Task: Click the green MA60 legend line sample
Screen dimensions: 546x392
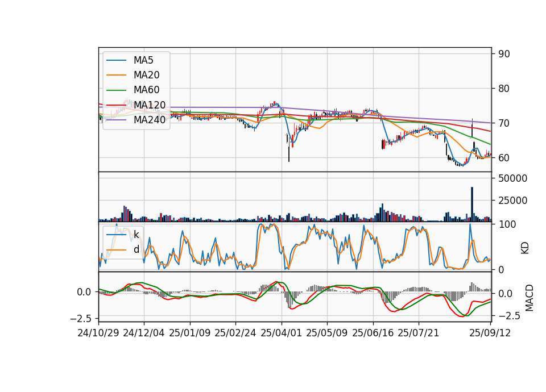Action: [x=116, y=90]
